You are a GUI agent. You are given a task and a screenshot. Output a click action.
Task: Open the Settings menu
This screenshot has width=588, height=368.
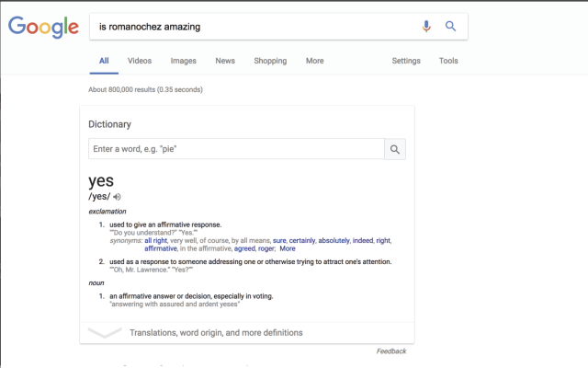(x=406, y=61)
